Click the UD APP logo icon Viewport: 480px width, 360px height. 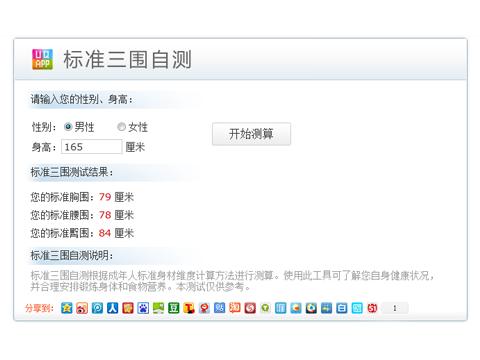click(42, 59)
